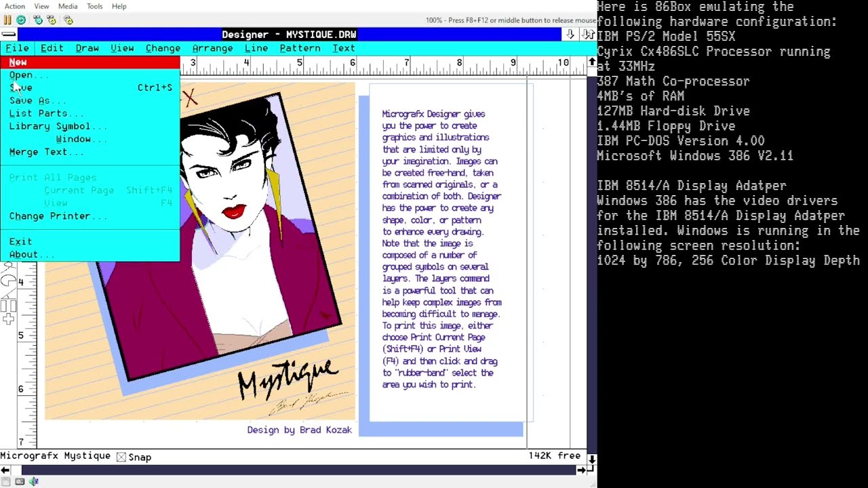Open the 86Box View menu
This screenshot has height=488, width=868.
tap(41, 6)
